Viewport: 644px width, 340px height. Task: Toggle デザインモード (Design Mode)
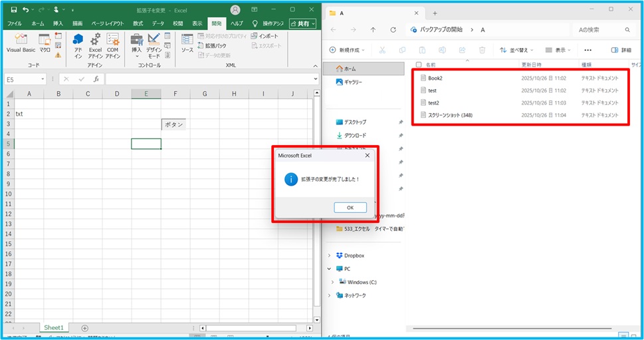pyautogui.click(x=154, y=45)
